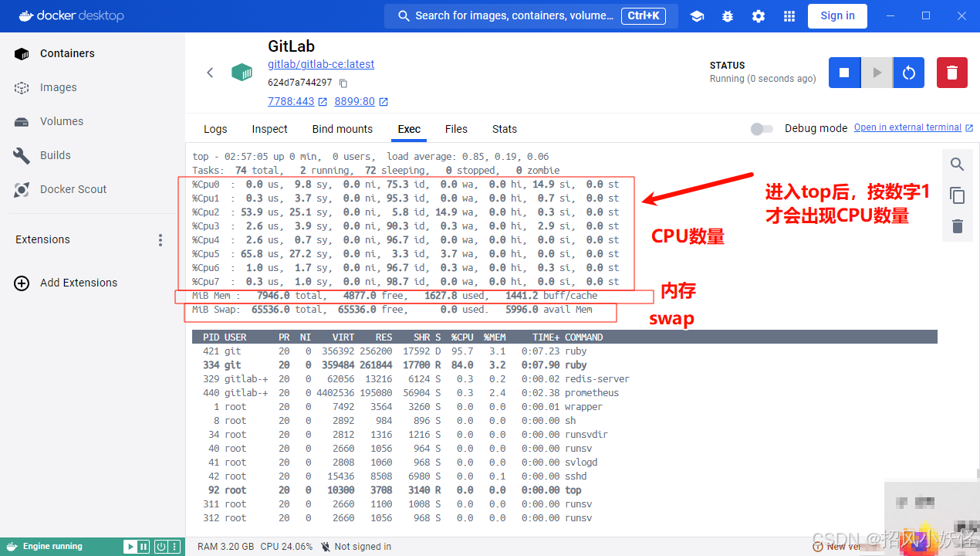Select the runsvdir process row
Image resolution: width=980 pixels, height=556 pixels.
pyautogui.click(x=564, y=435)
